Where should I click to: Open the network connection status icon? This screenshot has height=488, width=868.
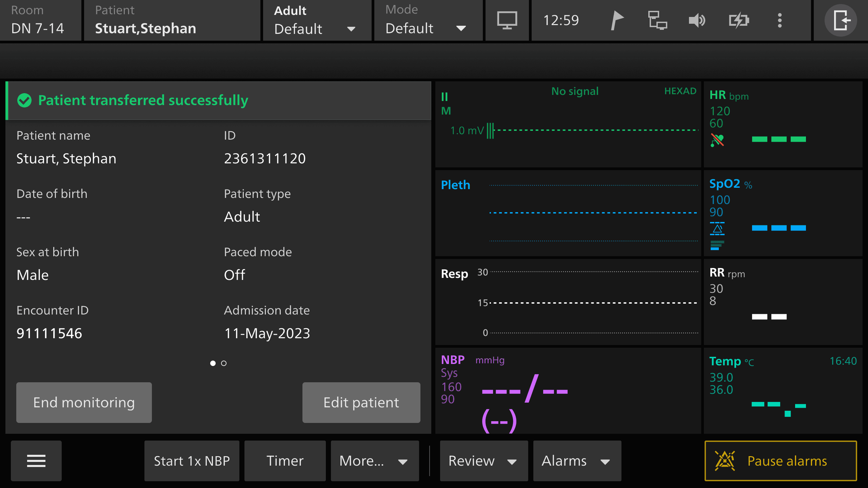(x=657, y=20)
